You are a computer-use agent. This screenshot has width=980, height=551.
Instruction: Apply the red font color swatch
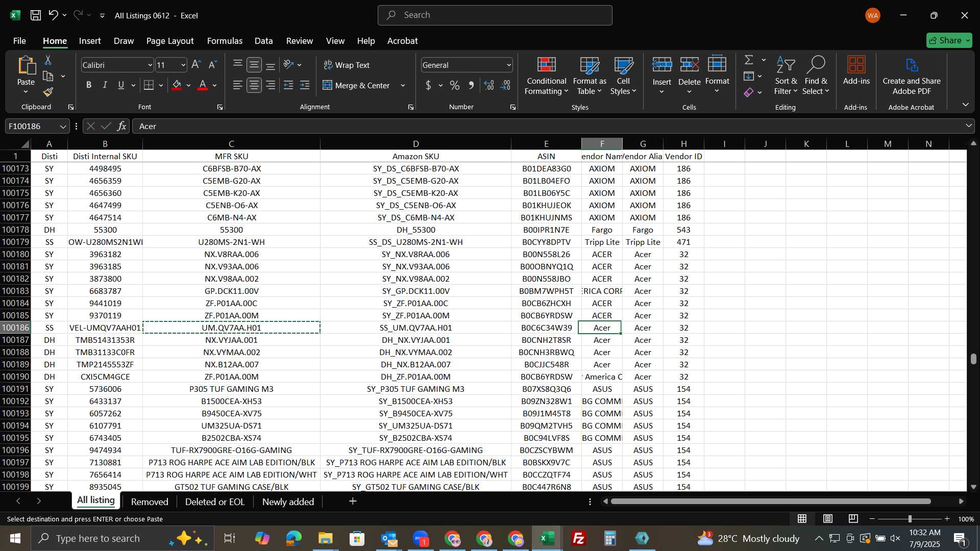[203, 85]
